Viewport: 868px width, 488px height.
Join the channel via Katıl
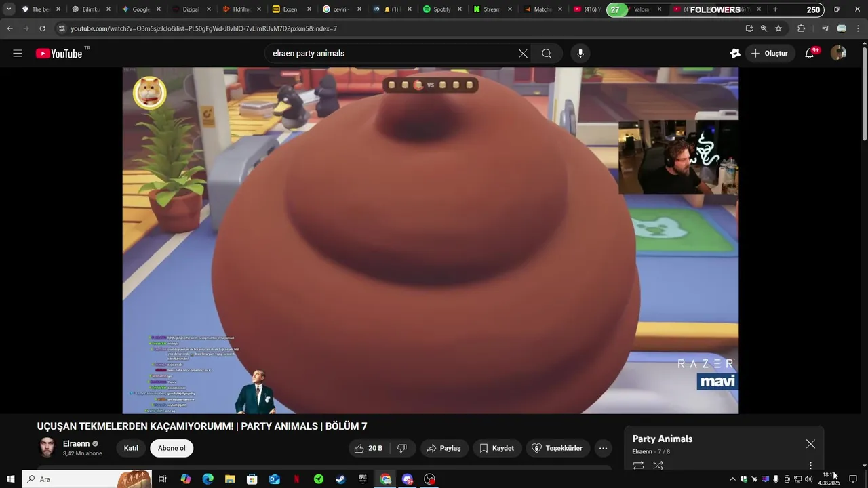[131, 448]
